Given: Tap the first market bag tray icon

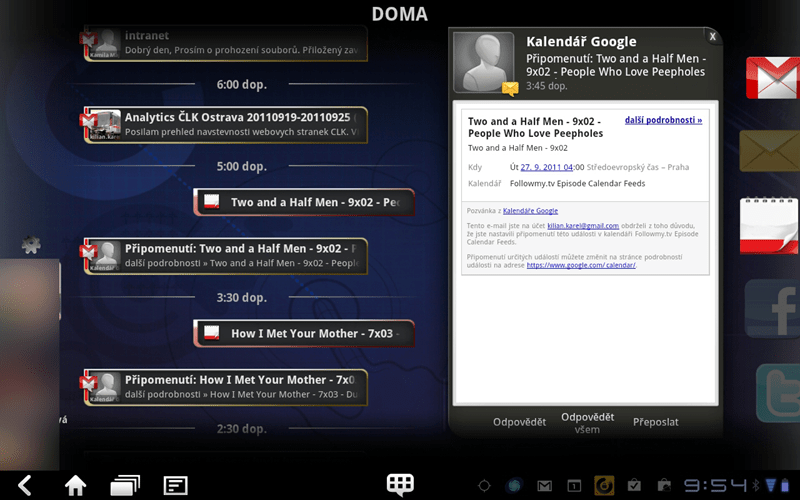Looking at the screenshot, I should point(634,485).
